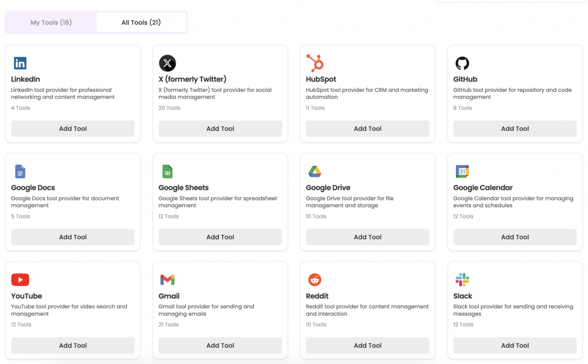Click the Gmail card title
Image resolution: width=588 pixels, height=364 pixels.
(169, 296)
